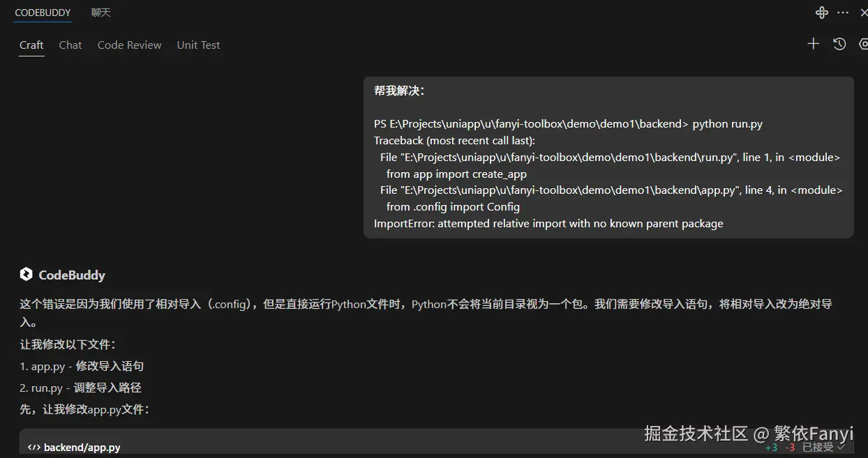This screenshot has width=868, height=458.
Task: Click the '帮我解决:' message heading
Action: [399, 91]
